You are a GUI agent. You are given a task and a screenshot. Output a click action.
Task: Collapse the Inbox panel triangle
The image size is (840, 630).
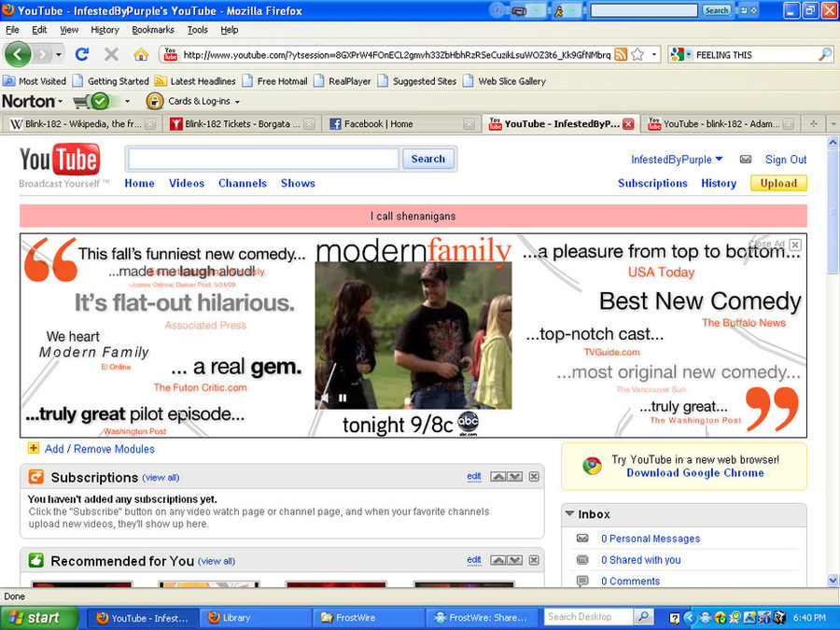tap(569, 513)
